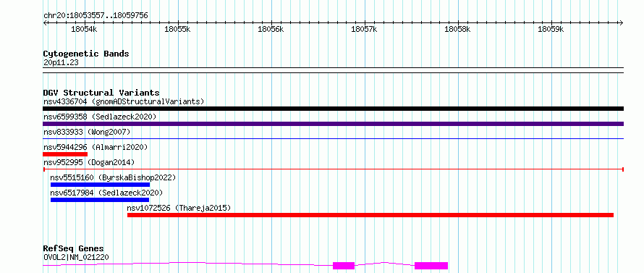The height and width of the screenshot is (273, 644).
Task: Open variant nsv4336704 (gnomADStructuralVariants) label
Action: (124, 101)
